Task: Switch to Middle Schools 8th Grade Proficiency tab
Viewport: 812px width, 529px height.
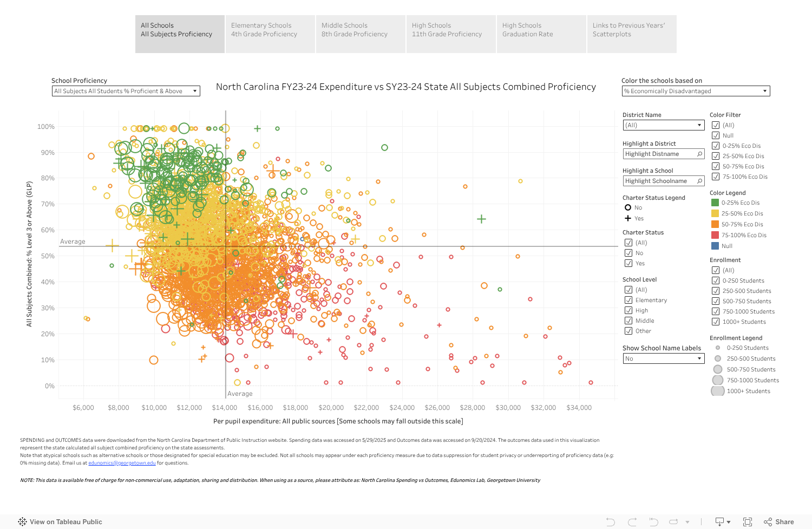Action: click(x=361, y=34)
